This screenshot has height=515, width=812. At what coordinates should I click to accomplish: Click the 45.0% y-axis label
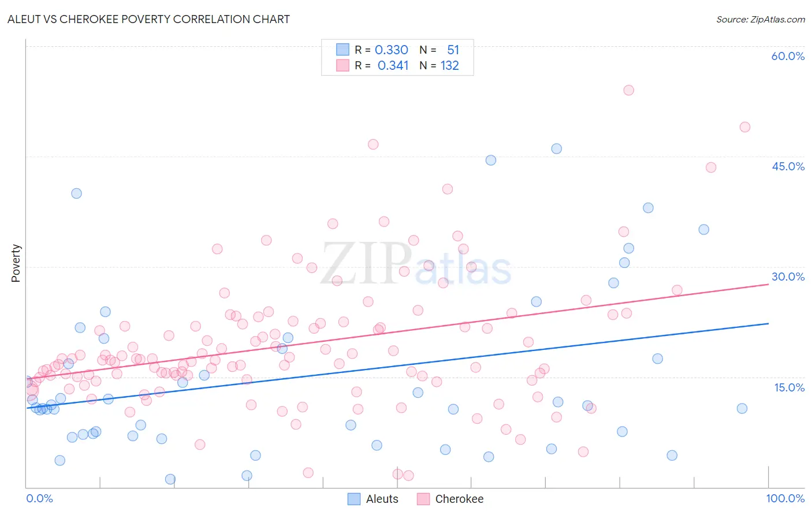point(788,166)
